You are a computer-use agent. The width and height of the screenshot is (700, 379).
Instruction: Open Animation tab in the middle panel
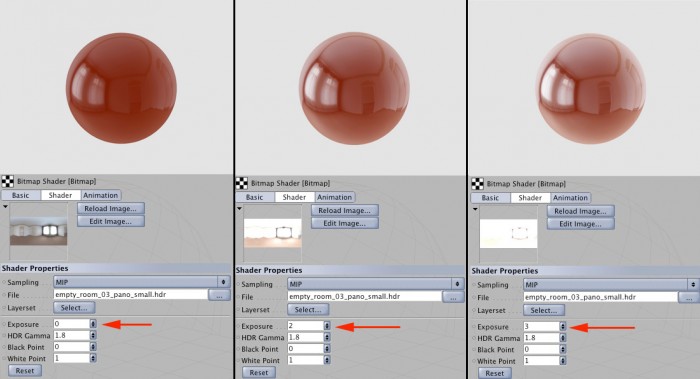[x=334, y=197]
